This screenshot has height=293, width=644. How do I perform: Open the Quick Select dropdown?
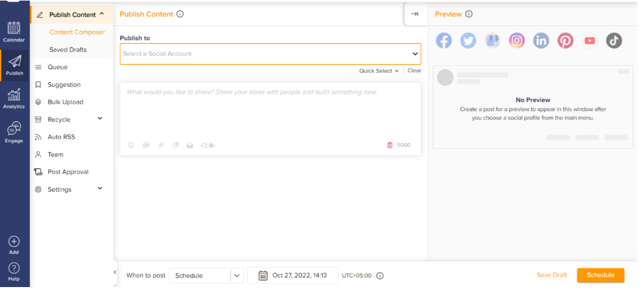click(379, 71)
